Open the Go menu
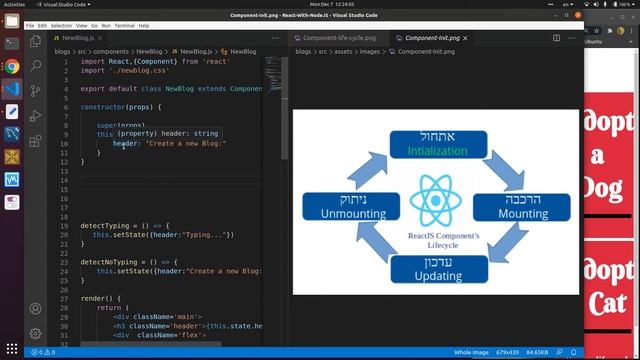Screen dimensions: 640x360 (94, 26)
